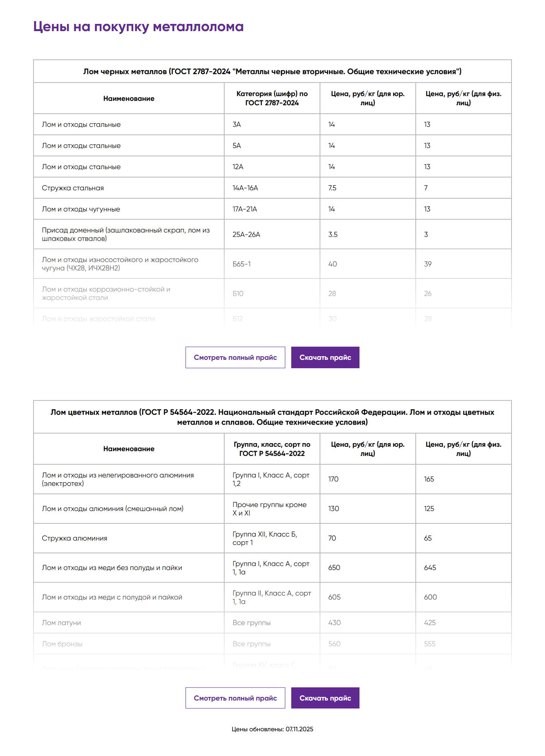
Task: Expand full price list for non-ferrous metals
Action: coord(235,698)
